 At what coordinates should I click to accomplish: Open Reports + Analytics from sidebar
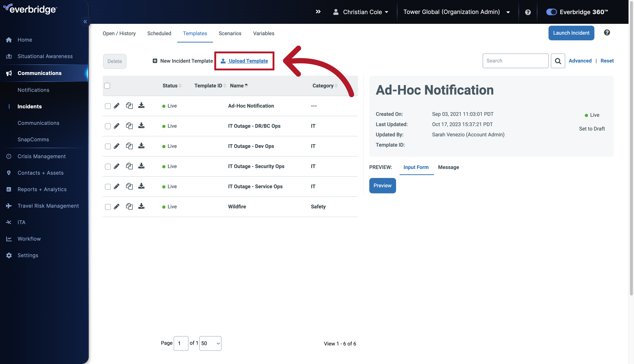42,189
